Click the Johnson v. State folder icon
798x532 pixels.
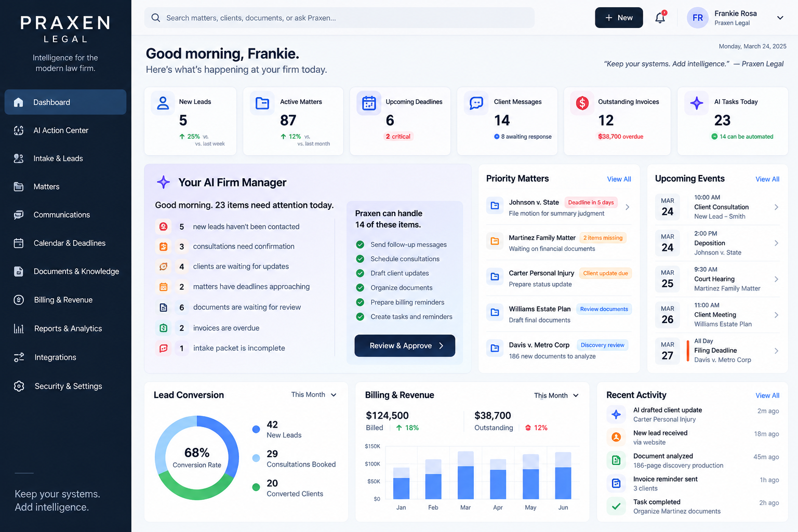(495, 206)
